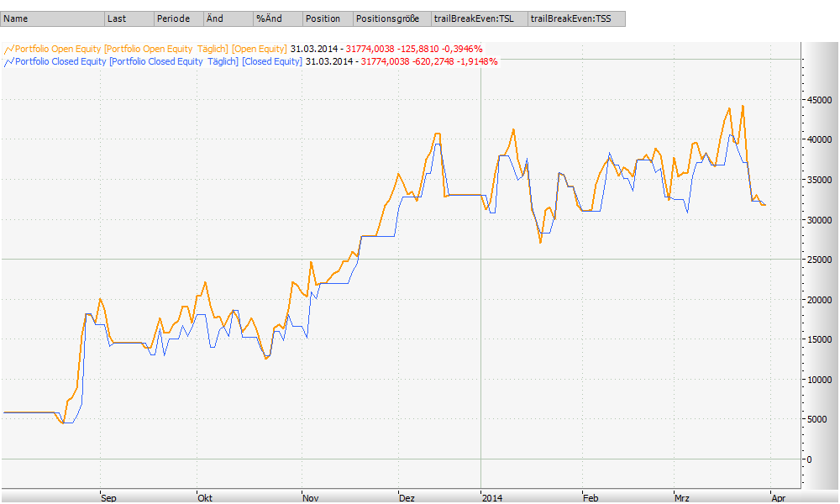840x504 pixels.
Task: Click the Dez marker on time axis
Action: point(407,498)
